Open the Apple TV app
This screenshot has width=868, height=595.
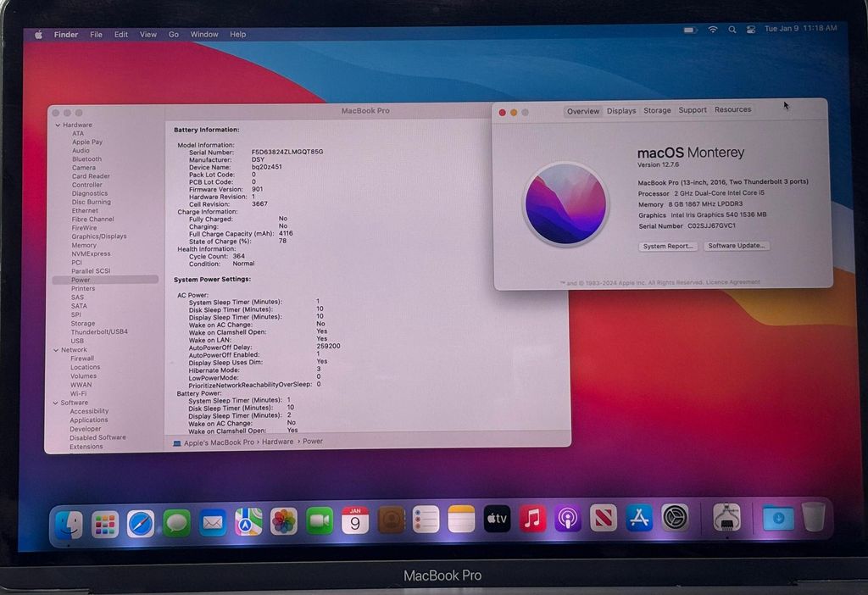(497, 520)
